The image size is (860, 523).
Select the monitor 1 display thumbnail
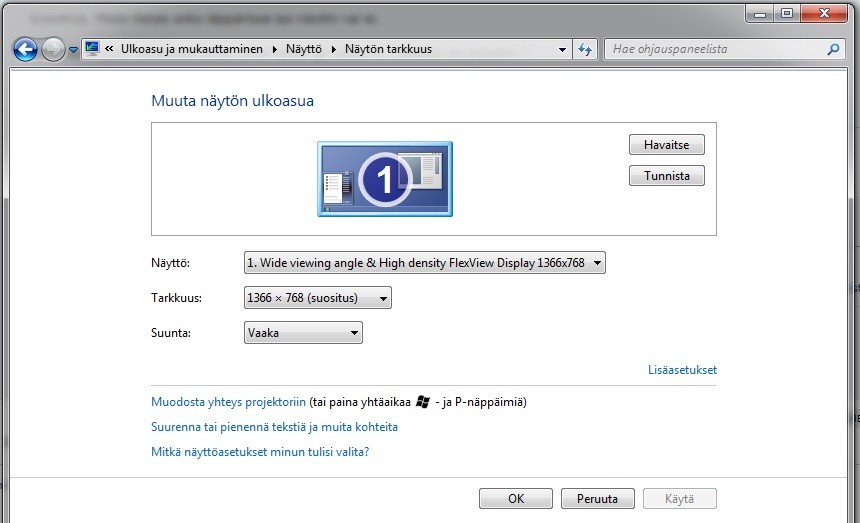385,179
